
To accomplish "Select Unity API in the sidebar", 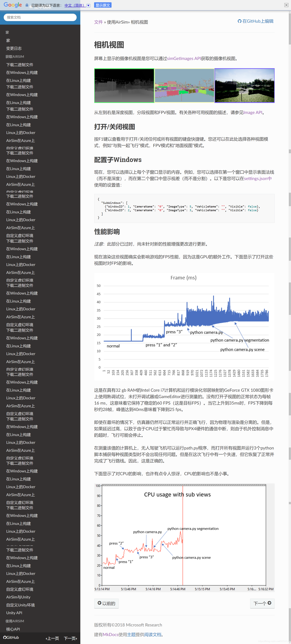I will pos(14,613).
